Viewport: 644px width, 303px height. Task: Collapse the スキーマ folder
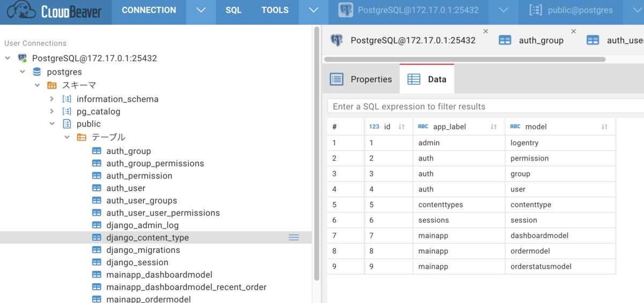click(x=37, y=85)
